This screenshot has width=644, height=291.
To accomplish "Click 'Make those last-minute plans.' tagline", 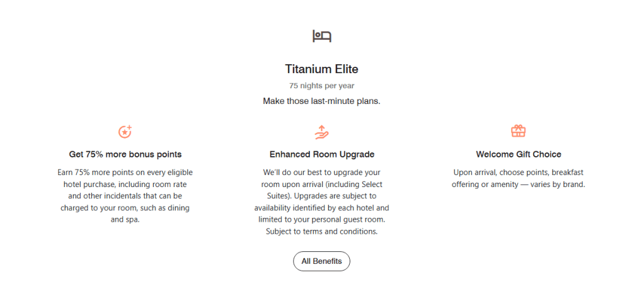I will point(321,101).
